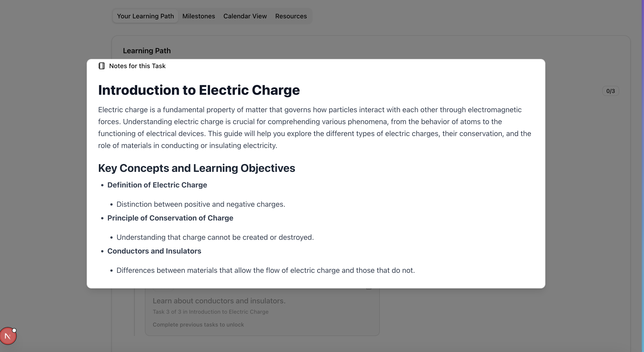Select the Conductors and Insulators bullet
Viewport: 644px width, 352px height.
pyautogui.click(x=154, y=251)
